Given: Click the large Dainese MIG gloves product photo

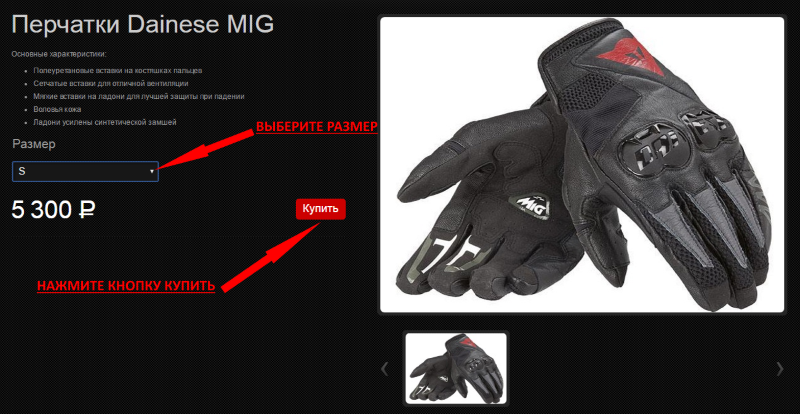Looking at the screenshot, I should 582,165.
